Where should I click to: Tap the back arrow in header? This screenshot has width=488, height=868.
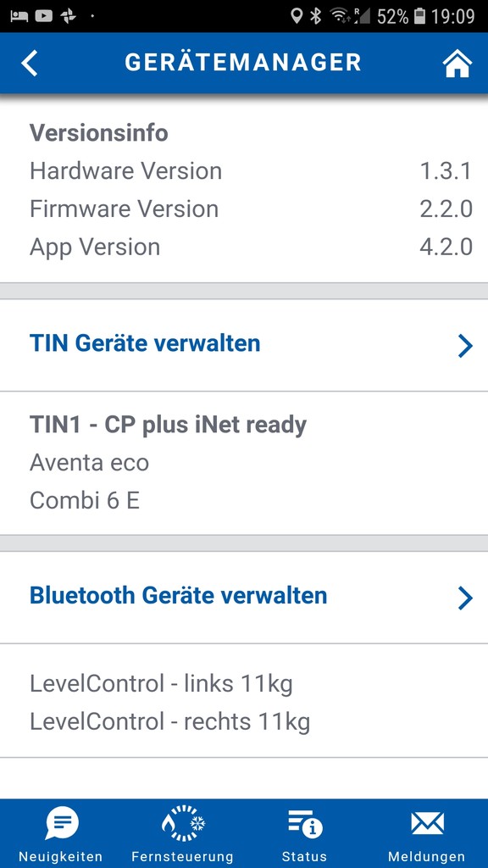(x=30, y=63)
